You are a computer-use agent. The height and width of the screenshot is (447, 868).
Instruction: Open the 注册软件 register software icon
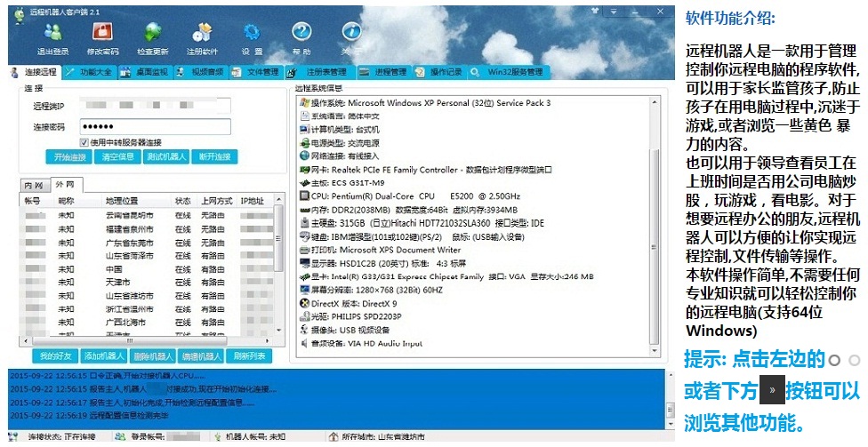pyautogui.click(x=202, y=33)
